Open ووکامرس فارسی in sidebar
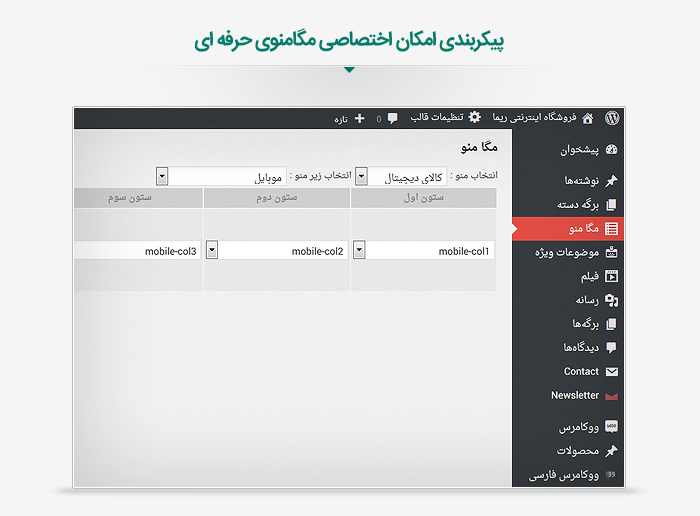This screenshot has width=700, height=516. pos(563,475)
